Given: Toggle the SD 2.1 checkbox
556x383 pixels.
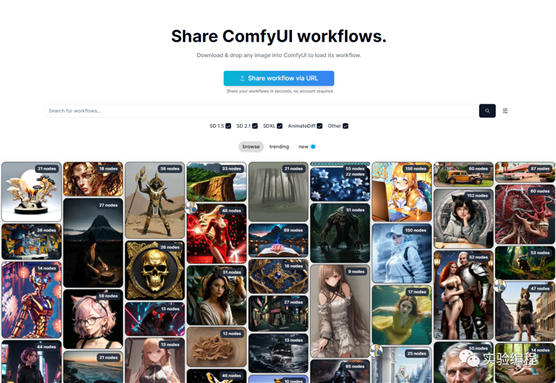Looking at the screenshot, I should point(255,126).
